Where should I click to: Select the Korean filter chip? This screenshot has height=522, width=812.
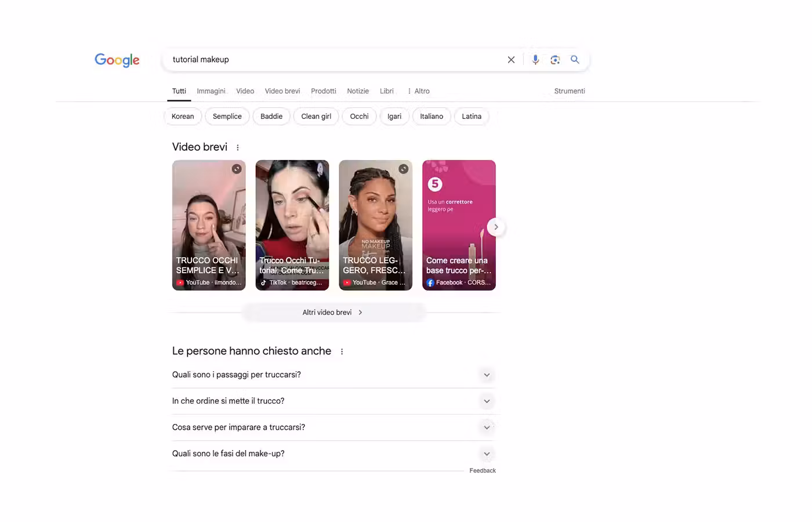(x=183, y=117)
